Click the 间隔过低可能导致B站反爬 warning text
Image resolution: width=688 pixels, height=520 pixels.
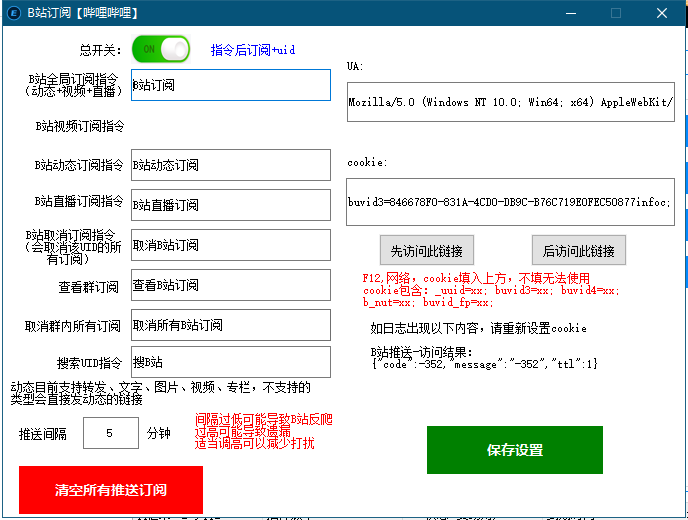pos(263,431)
